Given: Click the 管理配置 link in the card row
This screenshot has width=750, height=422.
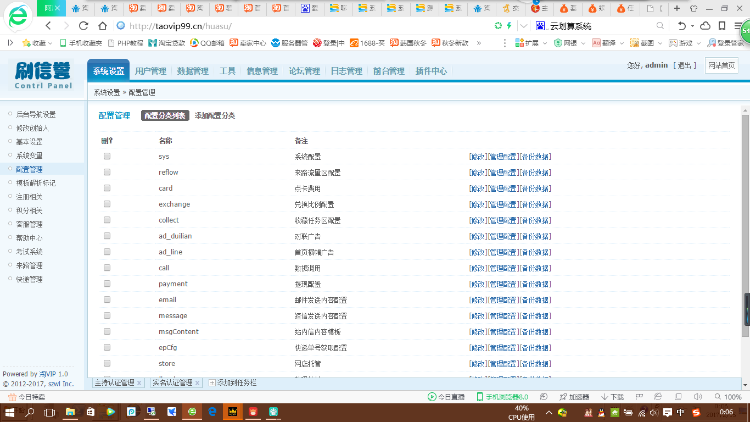Looking at the screenshot, I should 503,189.
